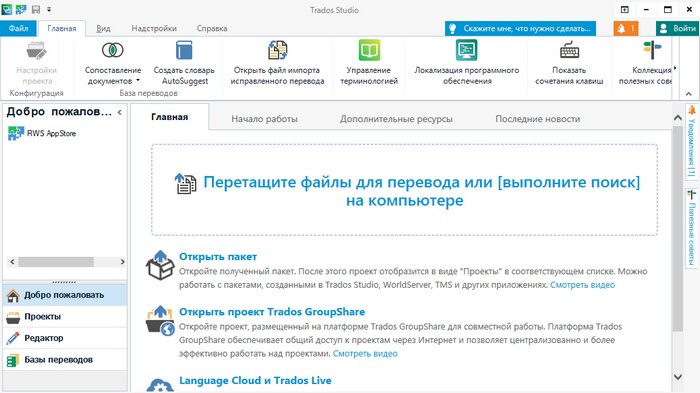Select the Добро пожаловать view
The image size is (700, 393).
click(x=65, y=295)
